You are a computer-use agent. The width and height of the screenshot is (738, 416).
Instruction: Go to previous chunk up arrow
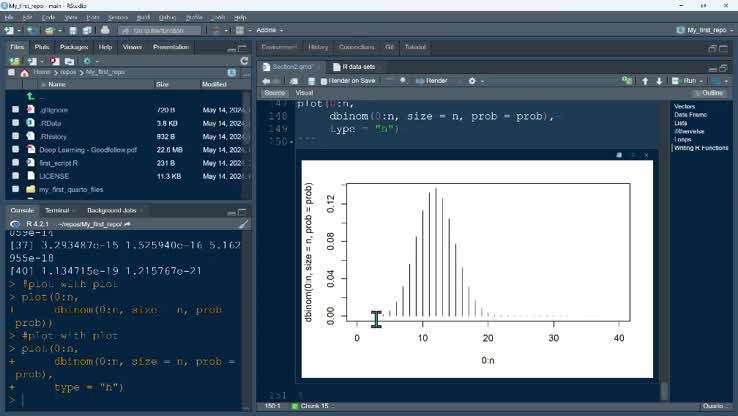pos(645,81)
